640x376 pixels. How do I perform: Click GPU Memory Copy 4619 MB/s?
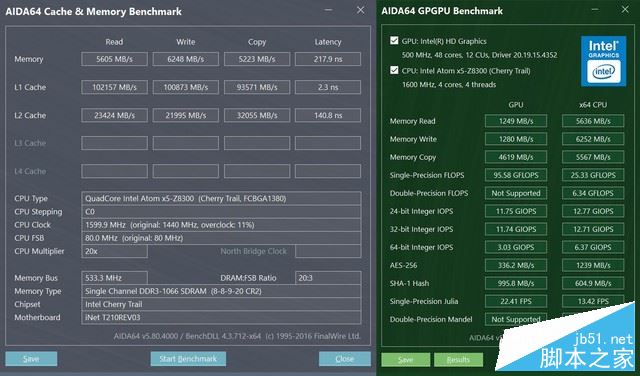pyautogui.click(x=516, y=157)
